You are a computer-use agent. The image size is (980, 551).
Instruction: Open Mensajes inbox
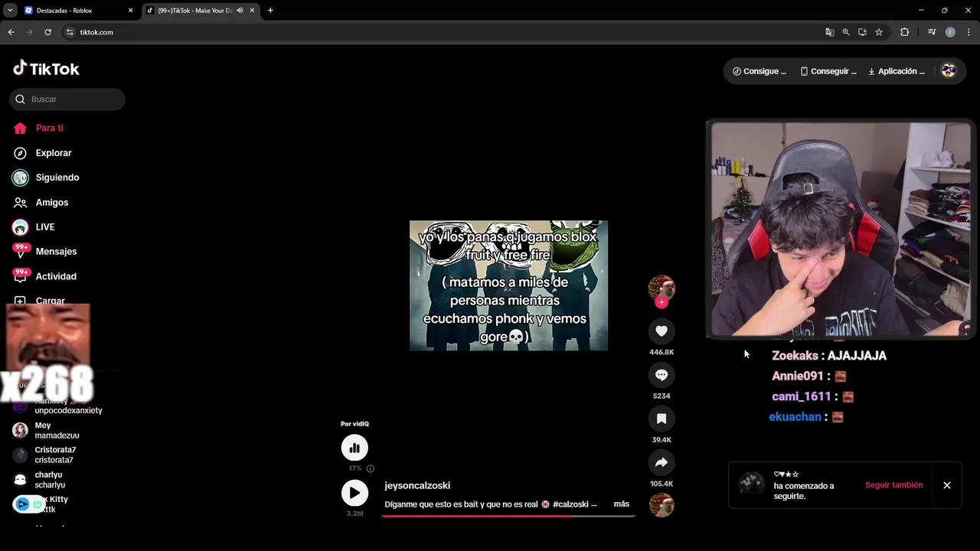(x=55, y=251)
